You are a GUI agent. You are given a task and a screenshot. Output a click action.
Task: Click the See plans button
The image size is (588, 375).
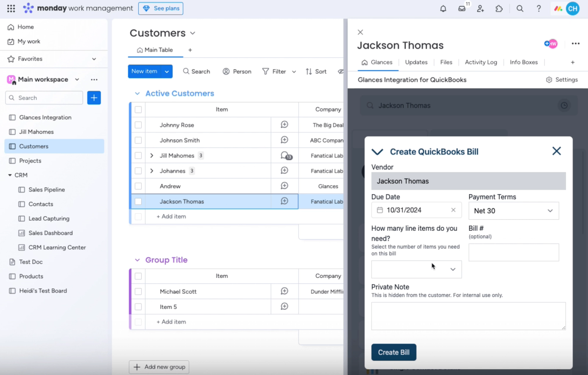(x=161, y=8)
